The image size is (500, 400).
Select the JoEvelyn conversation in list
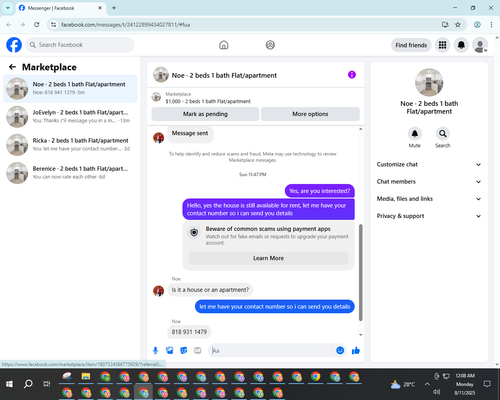pos(70,117)
